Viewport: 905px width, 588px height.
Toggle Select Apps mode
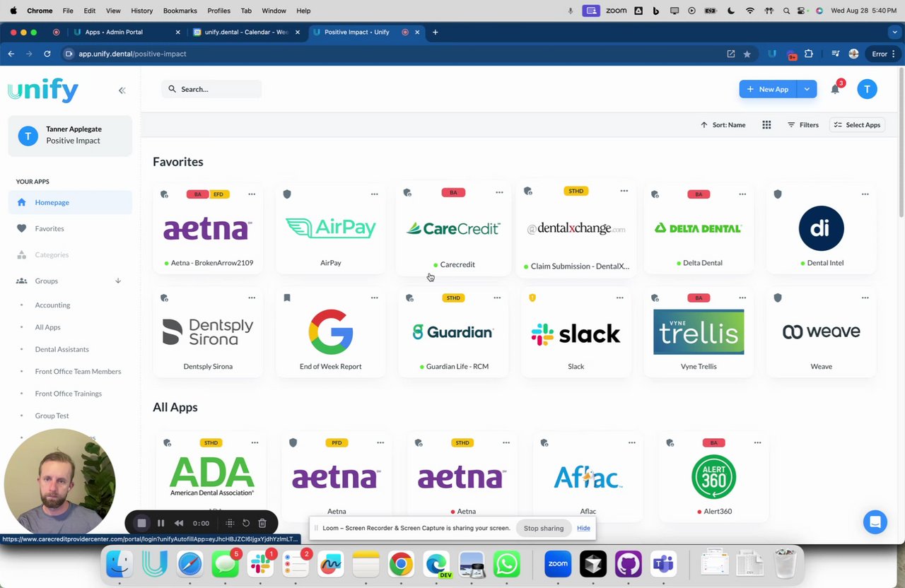click(x=857, y=125)
